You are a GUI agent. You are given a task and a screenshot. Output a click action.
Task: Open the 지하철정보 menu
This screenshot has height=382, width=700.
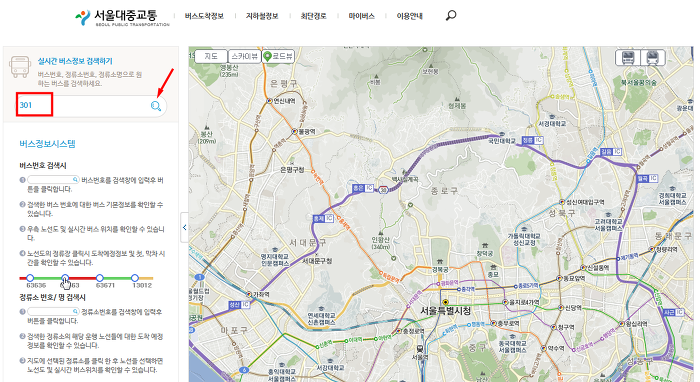(262, 16)
